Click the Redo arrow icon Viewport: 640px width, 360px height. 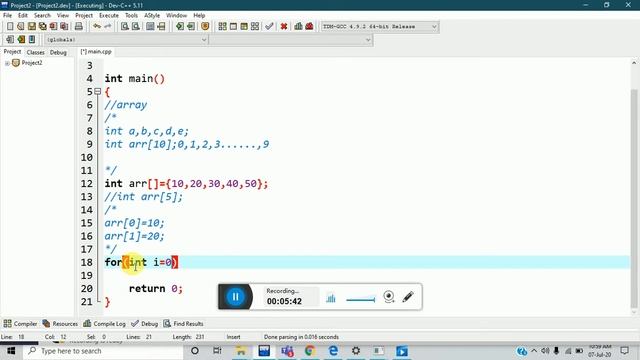tap(108, 27)
